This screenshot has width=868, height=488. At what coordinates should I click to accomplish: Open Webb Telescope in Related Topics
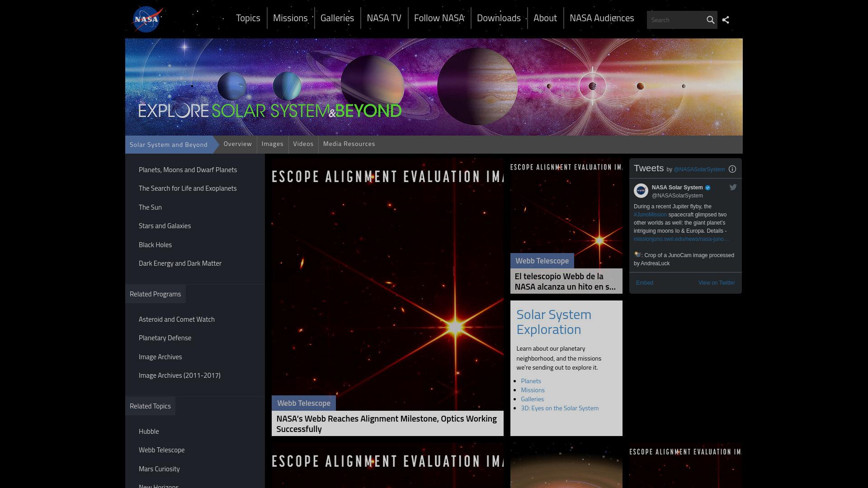[161, 450]
